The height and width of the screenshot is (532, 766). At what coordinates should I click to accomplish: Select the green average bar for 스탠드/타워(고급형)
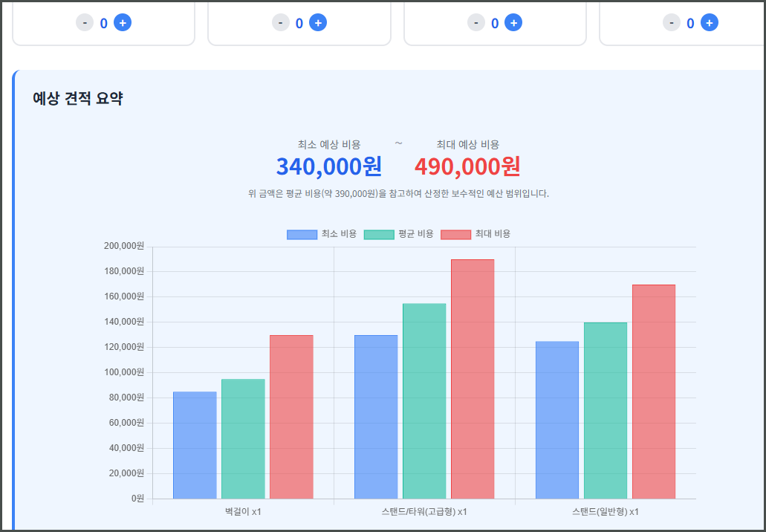424,401
